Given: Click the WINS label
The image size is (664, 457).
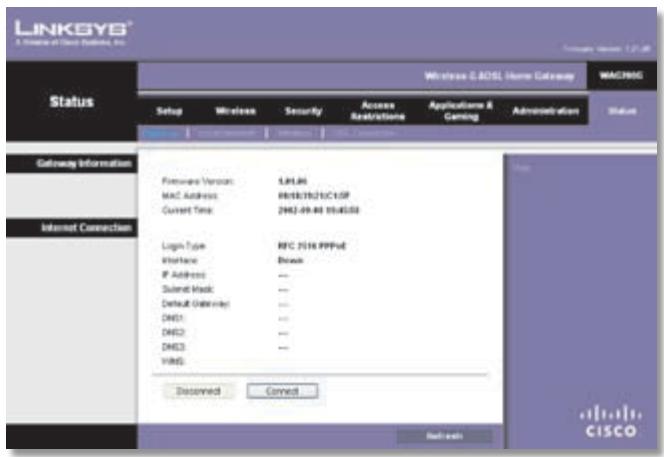Looking at the screenshot, I should tap(173, 361).
